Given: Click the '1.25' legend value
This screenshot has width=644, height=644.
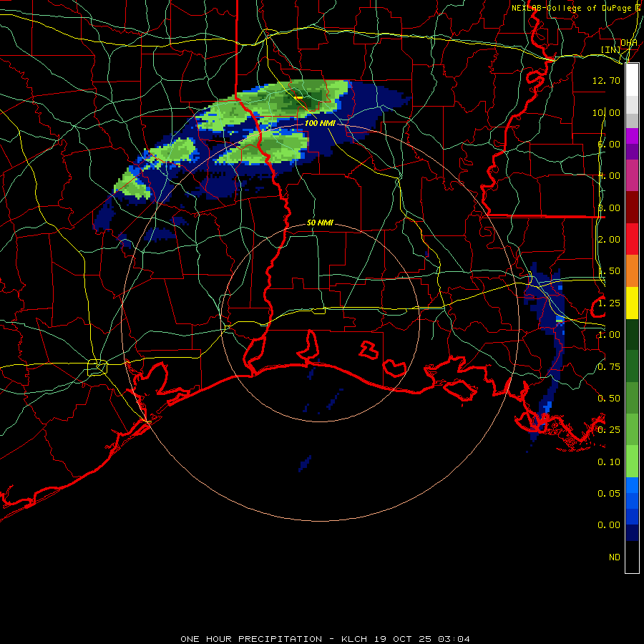Looking at the screenshot, I should 609,303.
